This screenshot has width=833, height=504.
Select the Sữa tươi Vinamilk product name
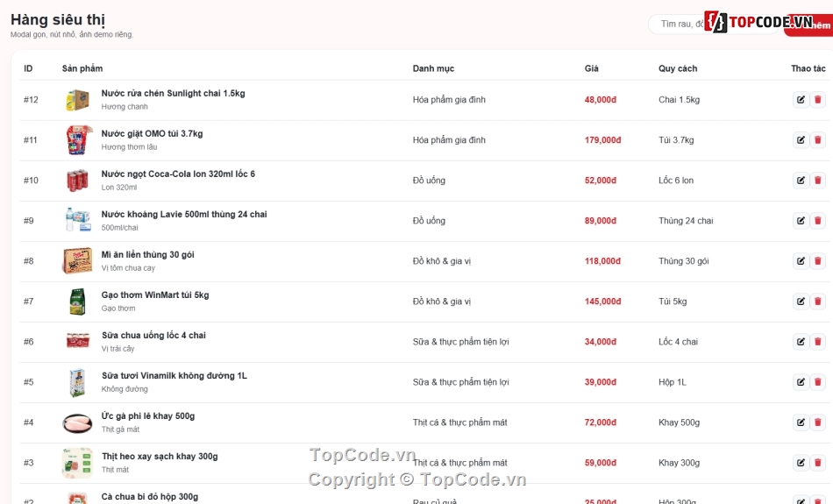click(x=174, y=376)
